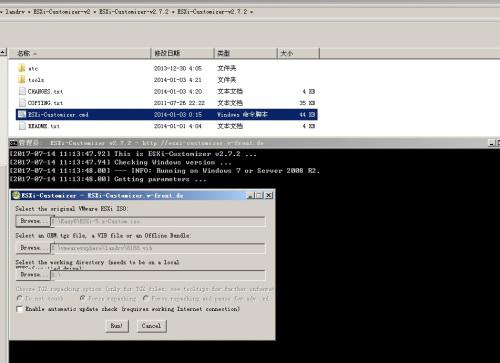The image size is (500, 363).
Task: Click the ESXi-Customizer.cmd script icon
Action: tap(22, 114)
